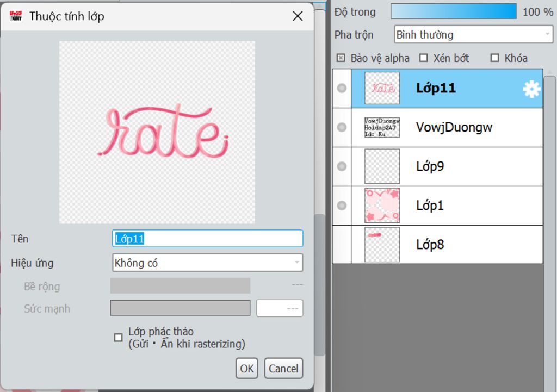
Task: Select the VowjDuongw layer thumbnail
Action: [382, 127]
